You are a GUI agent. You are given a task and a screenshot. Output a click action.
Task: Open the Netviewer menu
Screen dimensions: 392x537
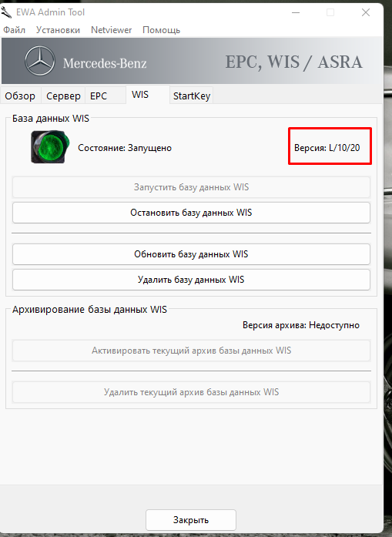point(111,30)
